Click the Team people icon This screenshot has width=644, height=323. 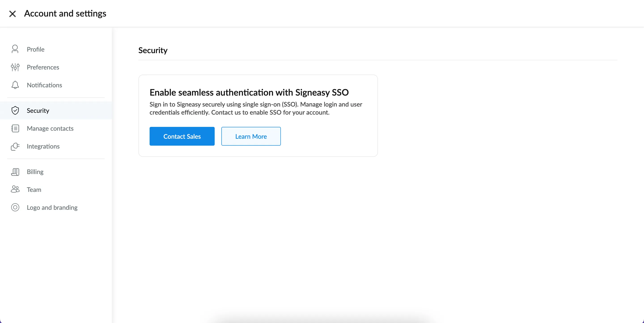click(15, 189)
